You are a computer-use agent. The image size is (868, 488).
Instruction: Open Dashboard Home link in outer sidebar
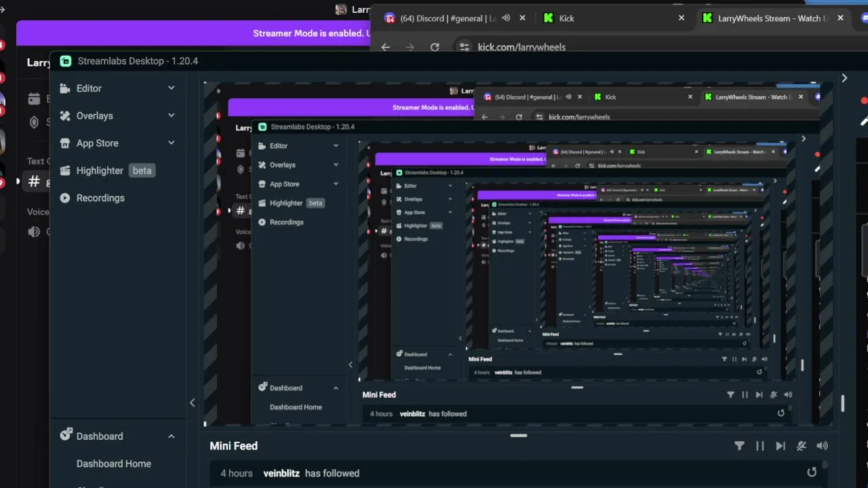pyautogui.click(x=114, y=464)
